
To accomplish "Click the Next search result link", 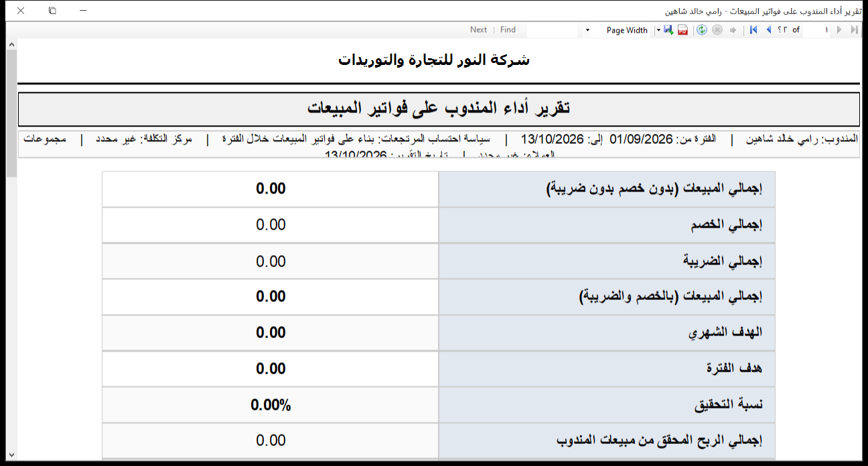I will (x=478, y=29).
